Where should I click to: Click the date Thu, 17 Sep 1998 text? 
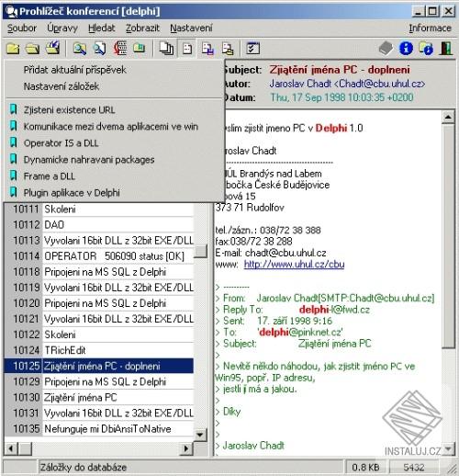coord(341,97)
